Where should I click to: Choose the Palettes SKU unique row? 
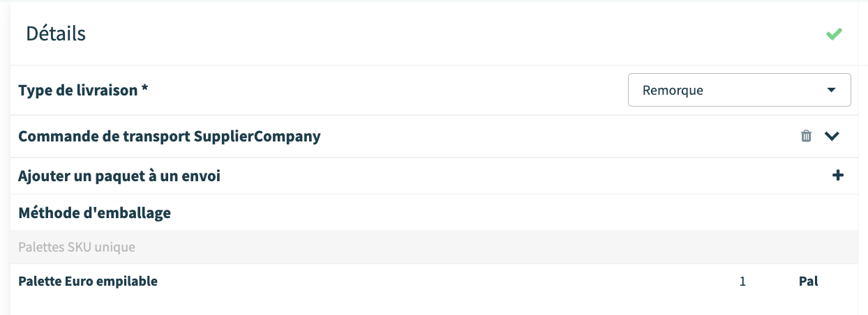(x=434, y=247)
